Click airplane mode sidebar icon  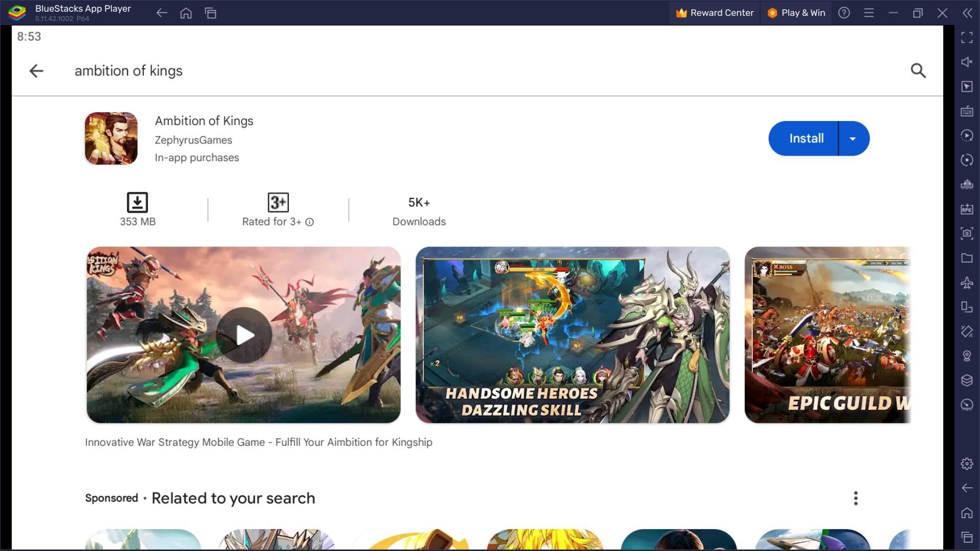[967, 282]
